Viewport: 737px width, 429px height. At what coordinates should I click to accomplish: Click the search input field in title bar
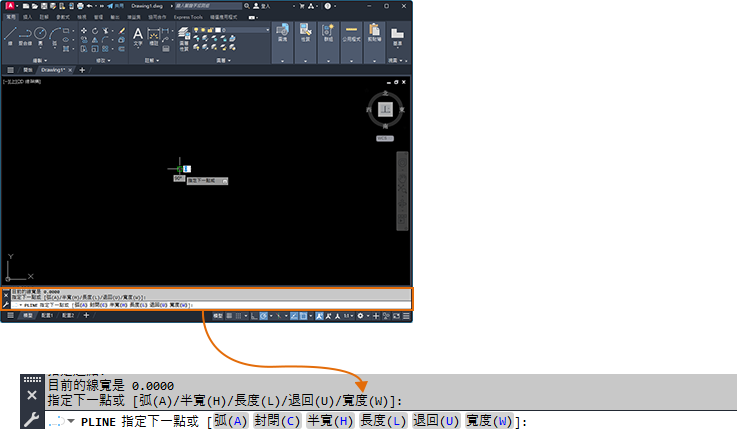208,6
